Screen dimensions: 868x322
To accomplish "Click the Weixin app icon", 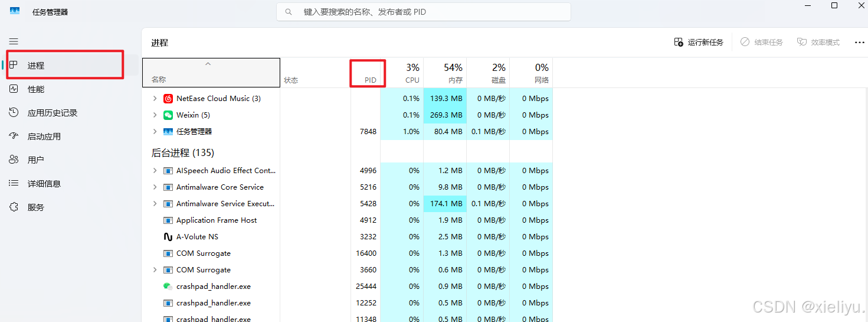I will coord(168,115).
